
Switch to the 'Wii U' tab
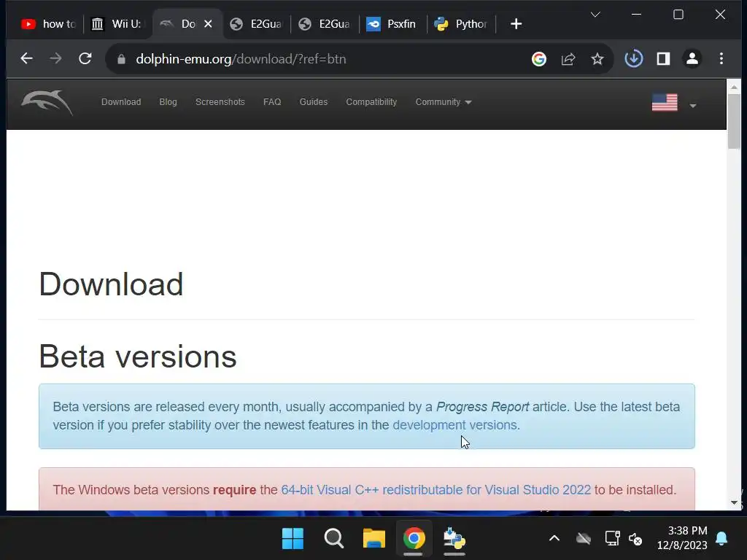point(117,24)
